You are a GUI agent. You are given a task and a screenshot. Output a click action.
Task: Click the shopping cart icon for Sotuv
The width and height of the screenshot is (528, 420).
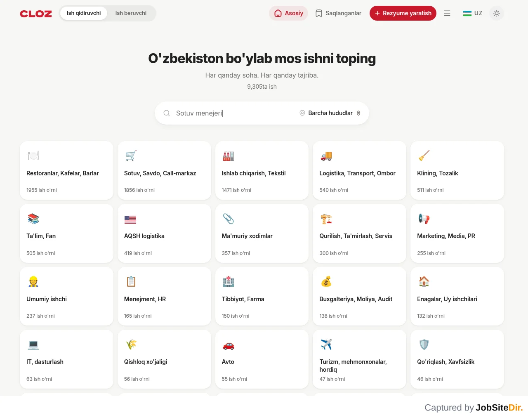(131, 156)
